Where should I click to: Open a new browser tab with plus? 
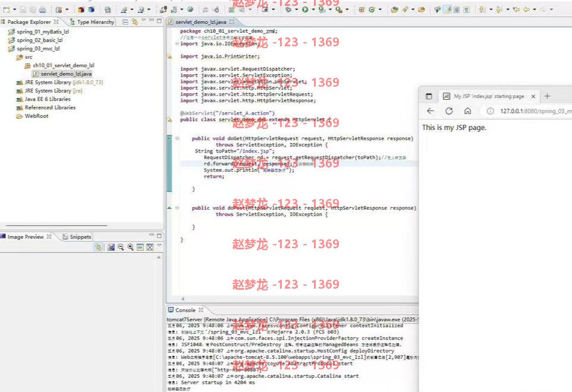coord(547,96)
